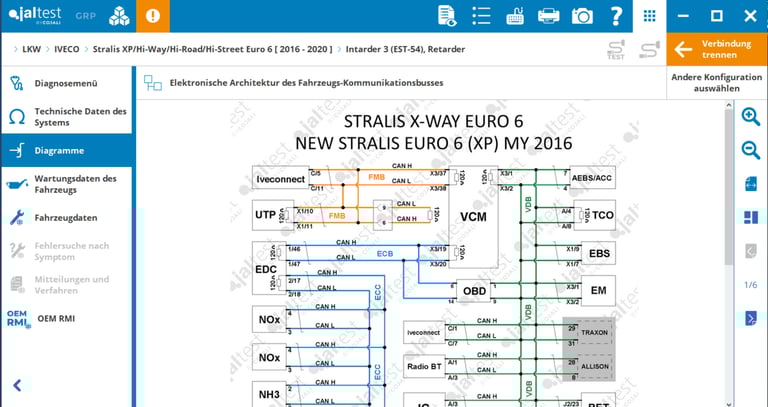Open the report preview document icon

(x=447, y=16)
